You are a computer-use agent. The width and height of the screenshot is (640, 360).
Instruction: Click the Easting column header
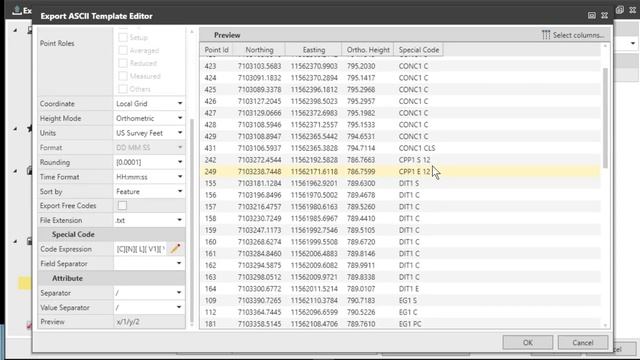(x=314, y=50)
